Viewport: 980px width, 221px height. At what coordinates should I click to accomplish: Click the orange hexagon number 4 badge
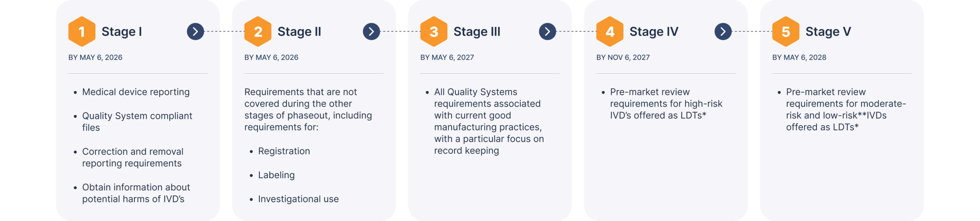(x=609, y=32)
